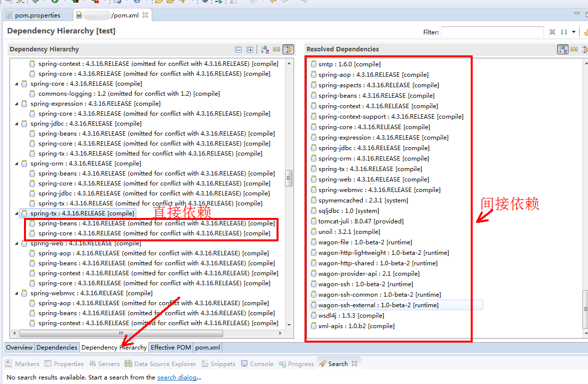Open the filter options dropdown arrow
The image size is (588, 384).
pos(574,32)
